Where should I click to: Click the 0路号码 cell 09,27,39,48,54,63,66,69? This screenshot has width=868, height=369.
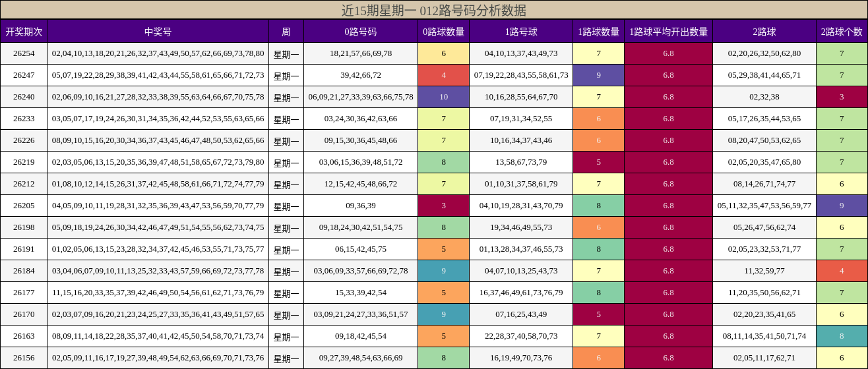361,358
